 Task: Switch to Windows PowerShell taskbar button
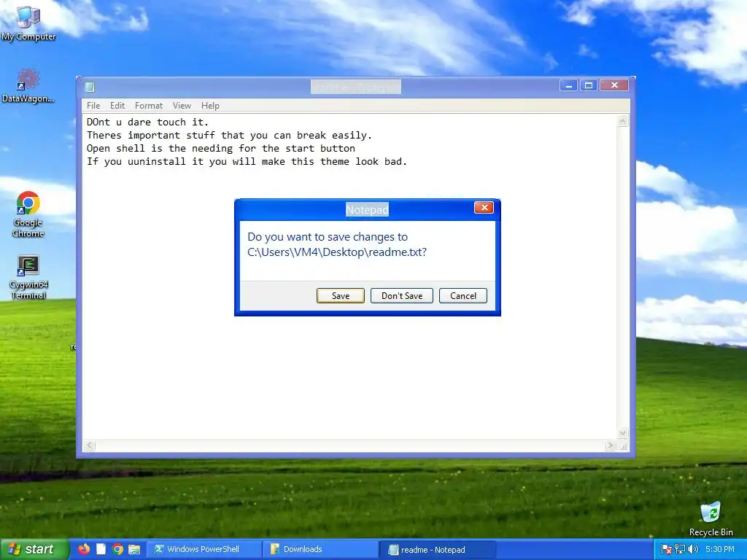point(203,549)
